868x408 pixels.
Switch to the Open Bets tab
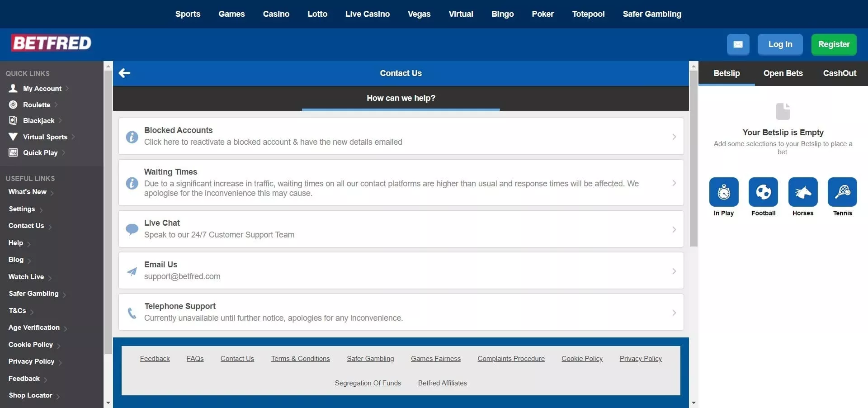tap(783, 73)
